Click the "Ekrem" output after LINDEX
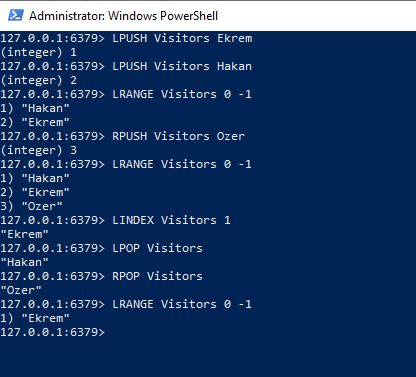The width and height of the screenshot is (416, 377). (24, 234)
